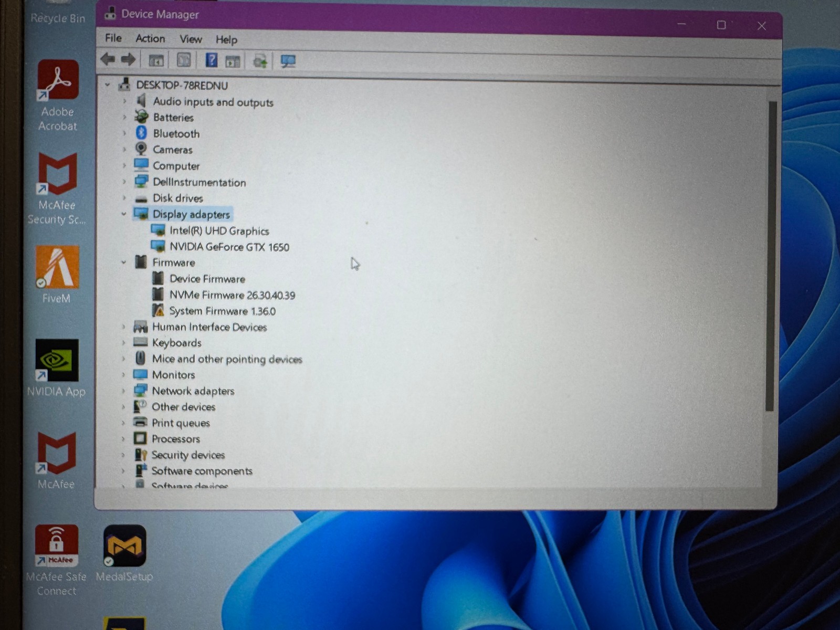Image resolution: width=840 pixels, height=630 pixels.
Task: Open the File menu
Action: click(x=113, y=38)
